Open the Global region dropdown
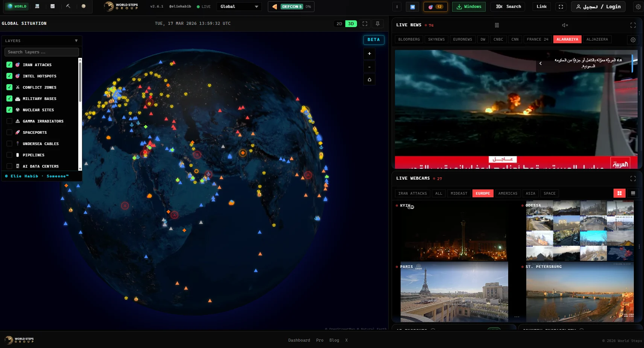This screenshot has width=644, height=348. tap(239, 6)
